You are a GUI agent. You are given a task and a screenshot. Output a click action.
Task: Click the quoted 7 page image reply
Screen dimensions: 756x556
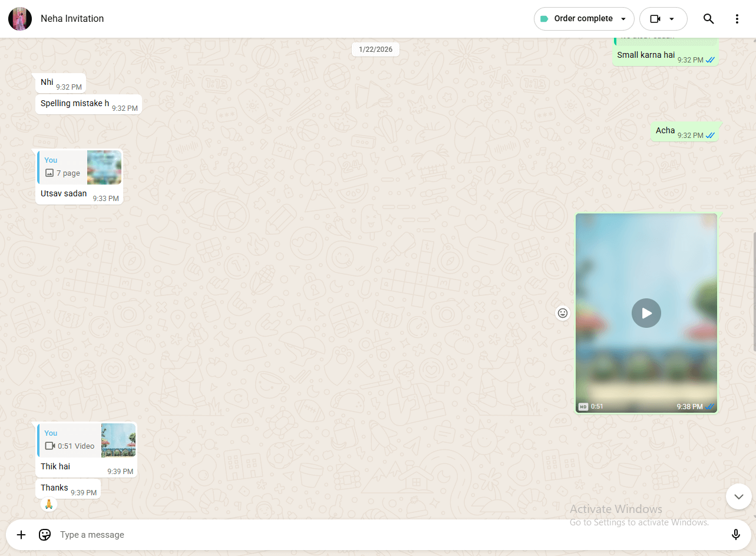click(x=80, y=167)
